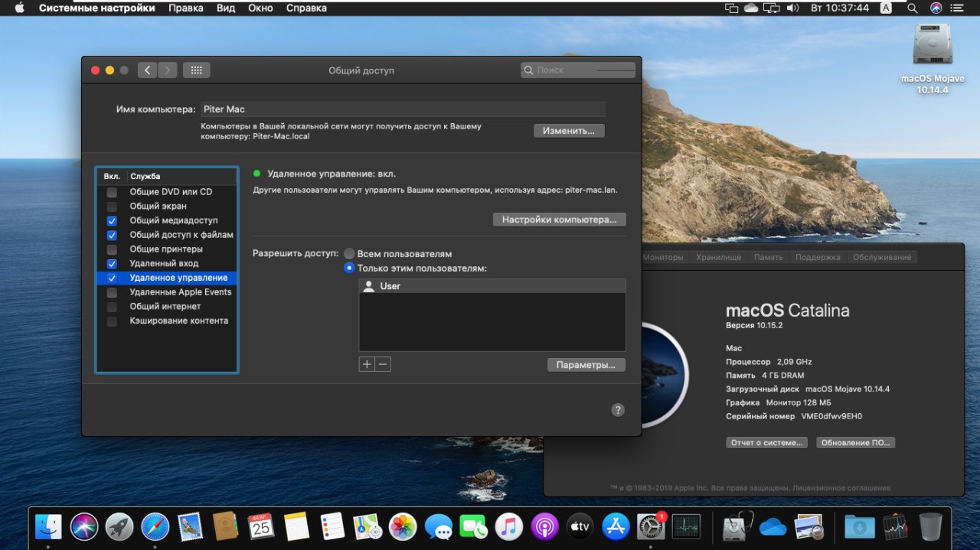Open the Music note icon in dock
The height and width of the screenshot is (550, 980).
(509, 526)
